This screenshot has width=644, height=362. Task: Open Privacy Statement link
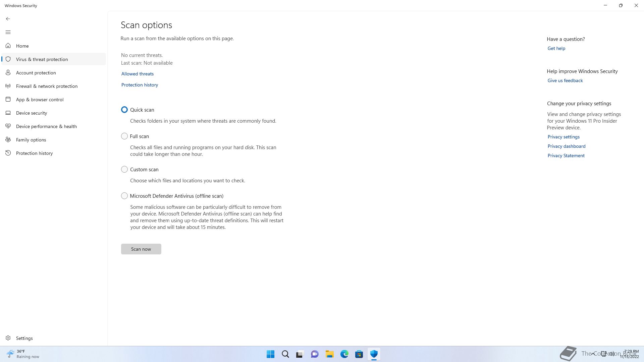pos(566,156)
